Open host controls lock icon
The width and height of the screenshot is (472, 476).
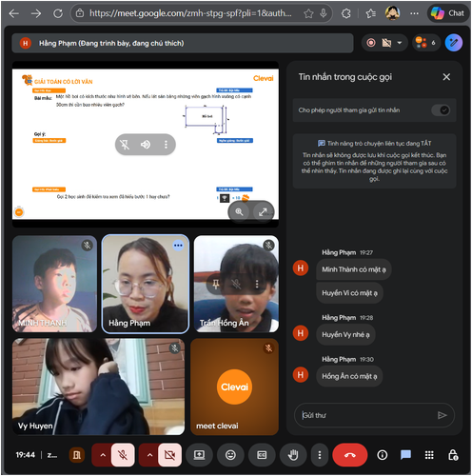[453, 455]
